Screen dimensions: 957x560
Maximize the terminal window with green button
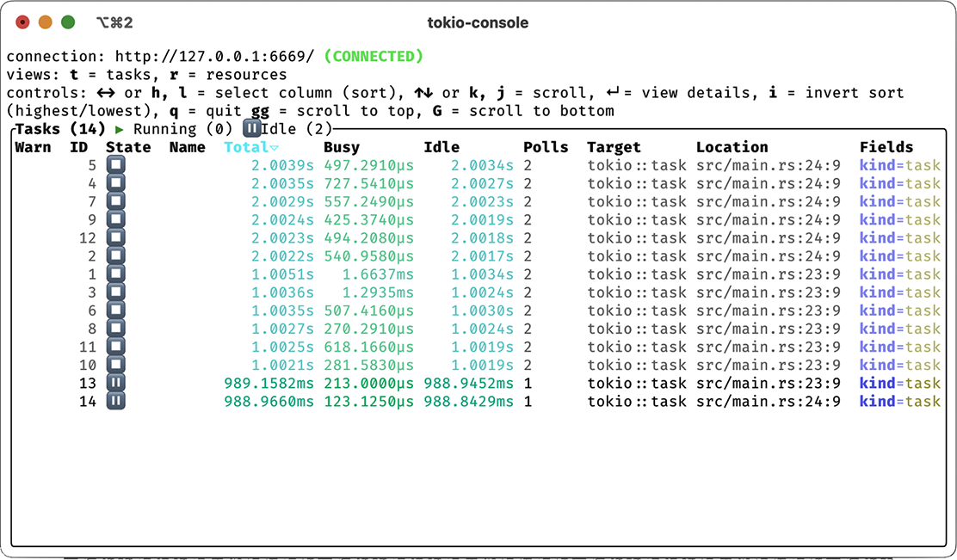coord(68,22)
